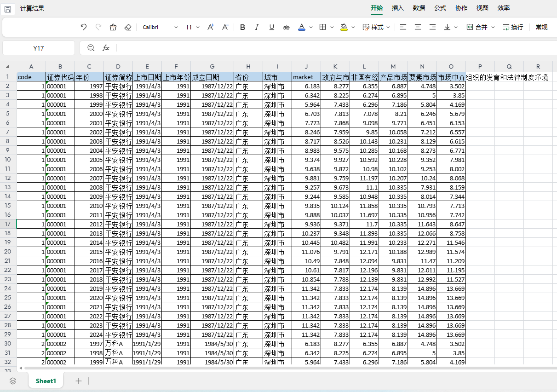Click the add new sheet plus button
Image resolution: width=557 pixels, height=392 pixels.
79,380
